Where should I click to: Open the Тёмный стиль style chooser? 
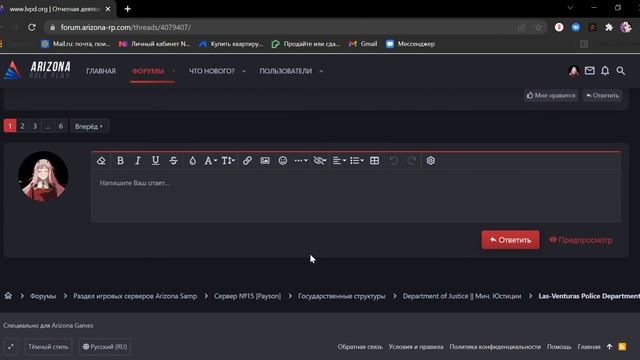(x=48, y=347)
